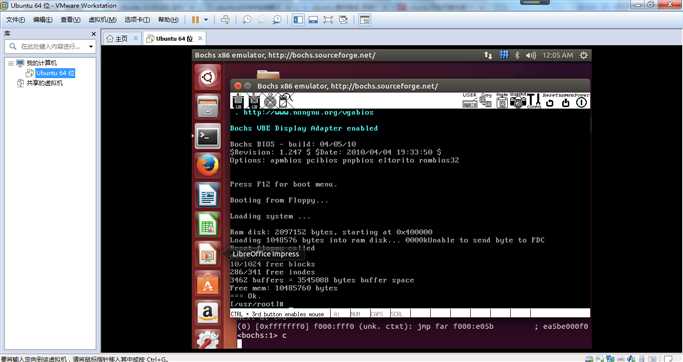
Task: Open the Amazon launcher icon
Action: pyautogui.click(x=208, y=313)
